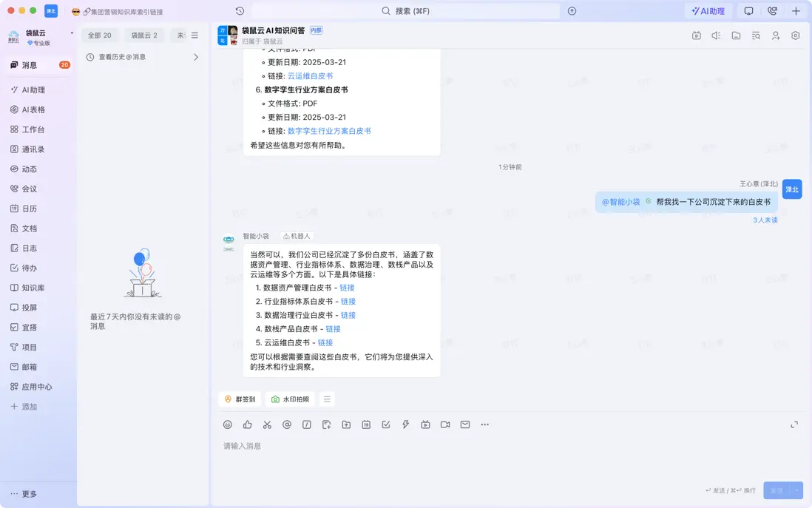Click the 群签到 button

point(238,399)
